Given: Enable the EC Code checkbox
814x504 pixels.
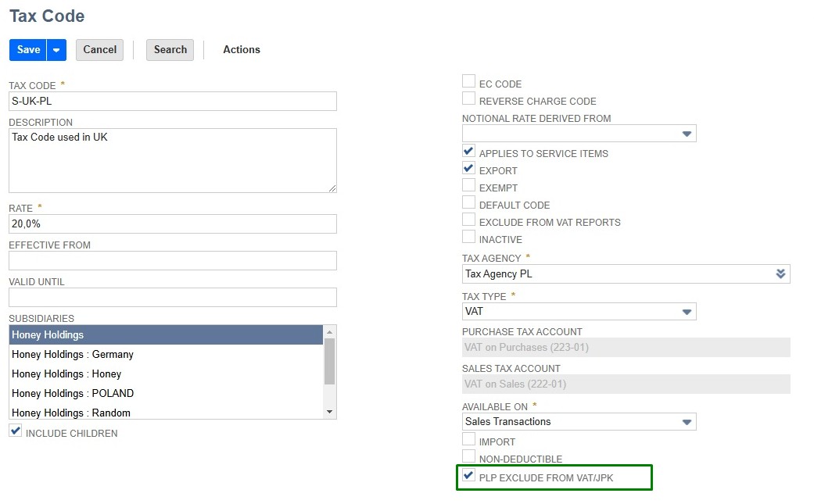Looking at the screenshot, I should (469, 82).
